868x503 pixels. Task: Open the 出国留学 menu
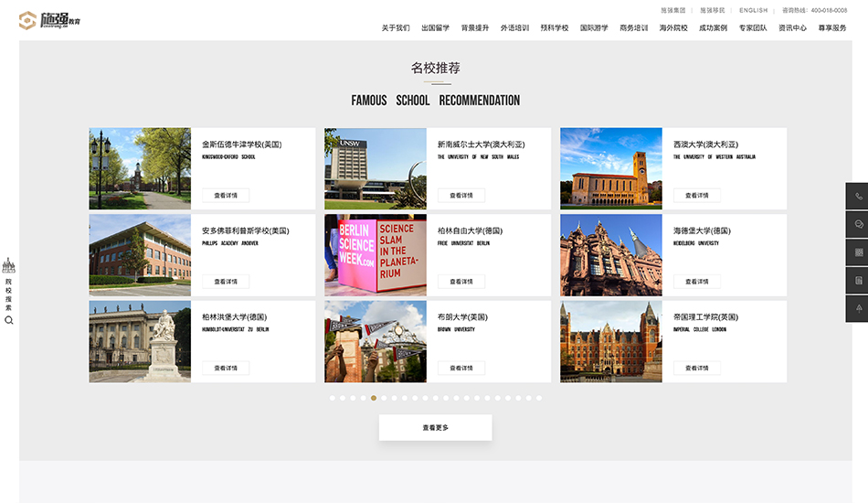pos(435,27)
